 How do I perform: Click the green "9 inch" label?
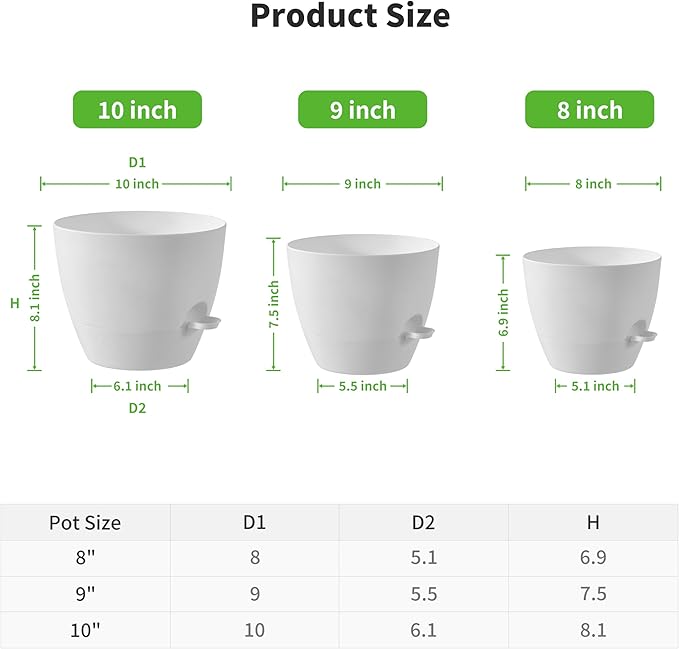(x=363, y=110)
